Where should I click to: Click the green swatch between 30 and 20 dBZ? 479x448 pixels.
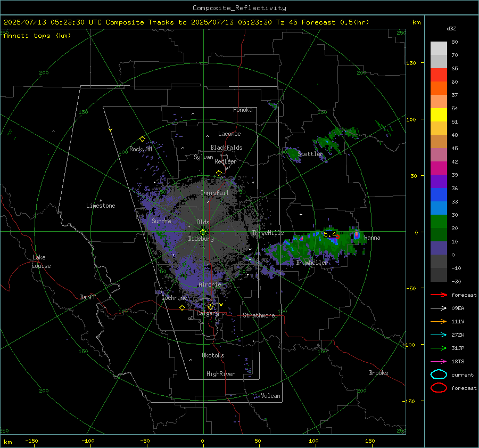(x=439, y=222)
